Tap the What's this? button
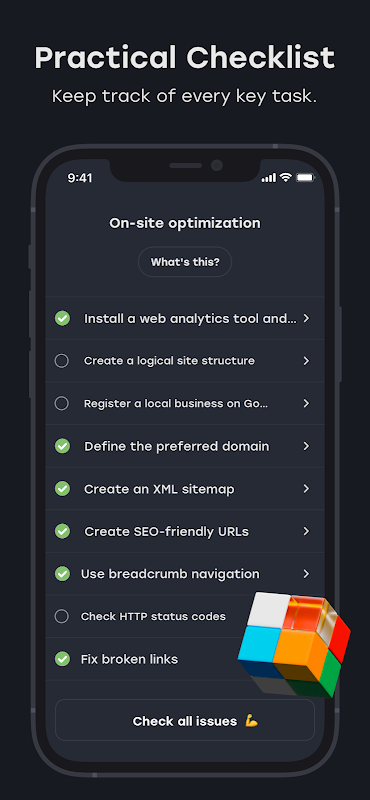 pos(185,262)
